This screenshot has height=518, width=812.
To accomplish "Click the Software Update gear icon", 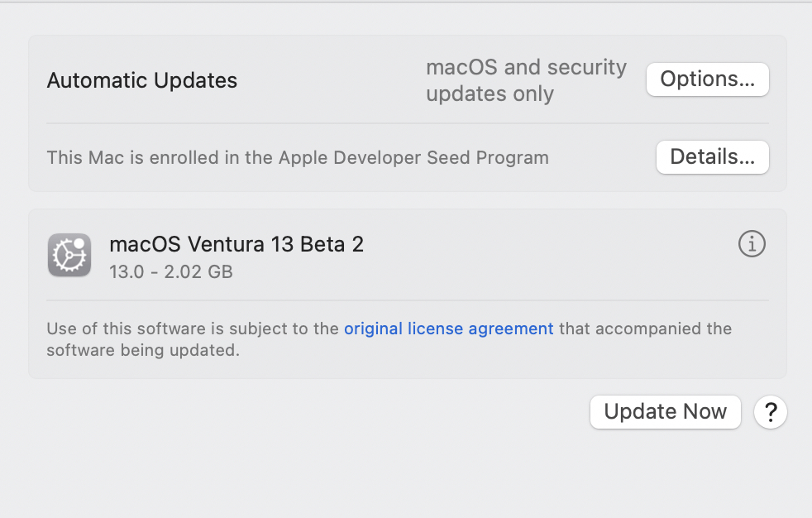I will coord(69,255).
